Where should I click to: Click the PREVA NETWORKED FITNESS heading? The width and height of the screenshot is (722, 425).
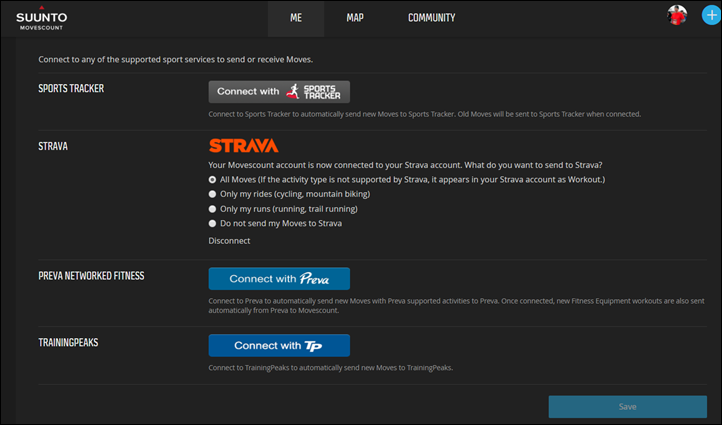(91, 276)
